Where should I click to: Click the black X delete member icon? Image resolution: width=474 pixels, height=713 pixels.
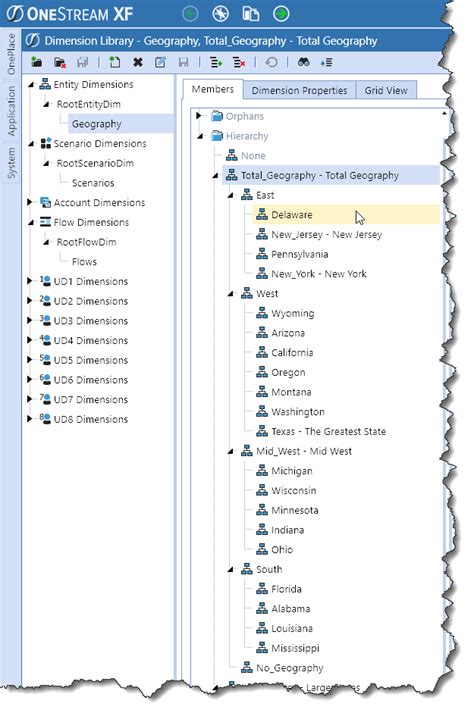pos(138,62)
